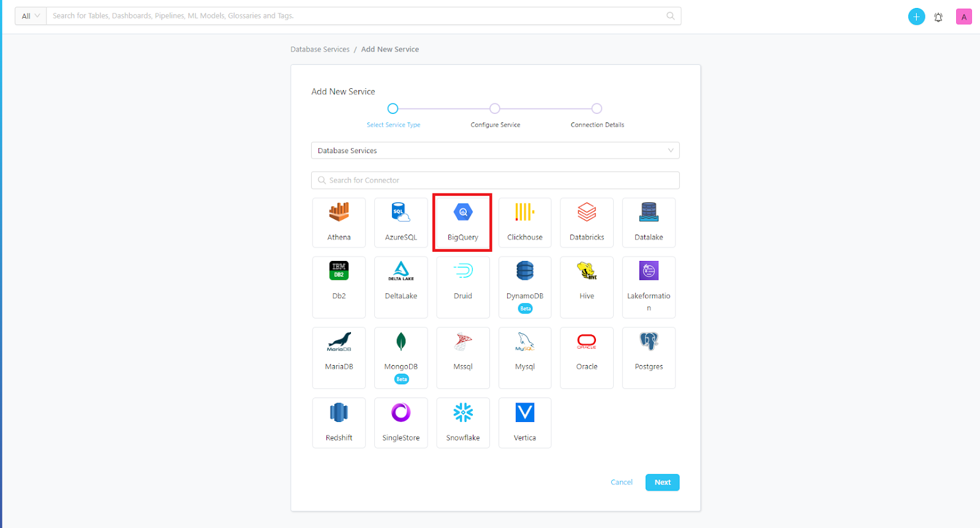The width and height of the screenshot is (980, 528).
Task: Click the Select Service Type step circle
Action: coord(393,108)
